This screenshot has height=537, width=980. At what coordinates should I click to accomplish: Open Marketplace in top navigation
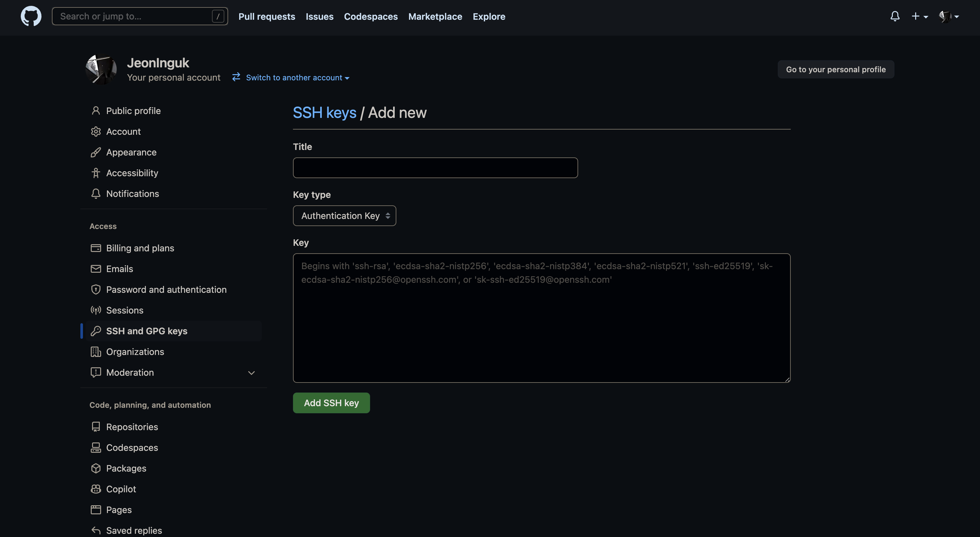pos(435,16)
